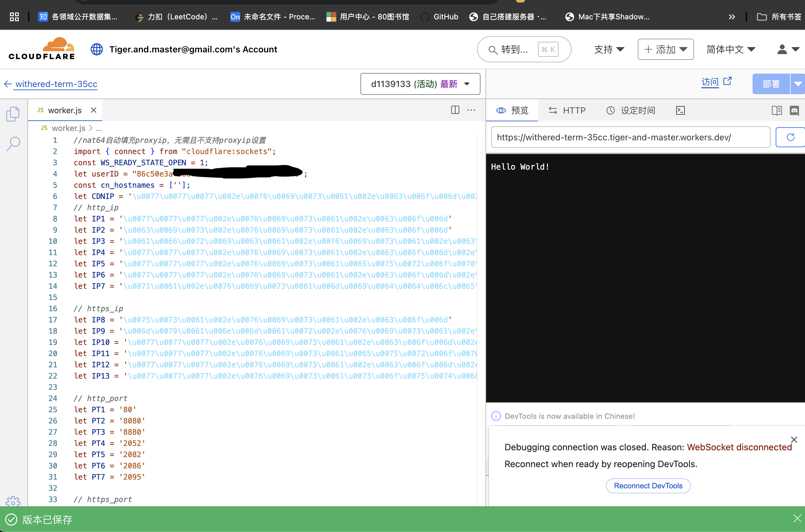Expand the 添加 add dropdown
Image resolution: width=805 pixels, height=532 pixels.
(x=666, y=50)
